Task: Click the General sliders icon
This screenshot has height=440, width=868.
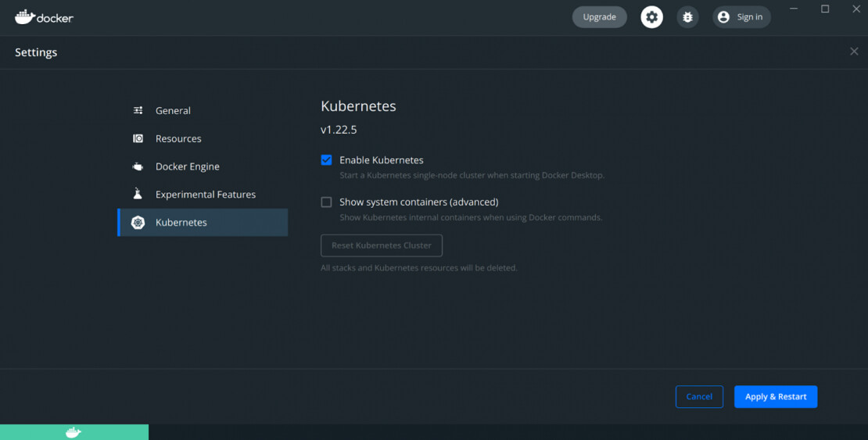Action: click(138, 111)
